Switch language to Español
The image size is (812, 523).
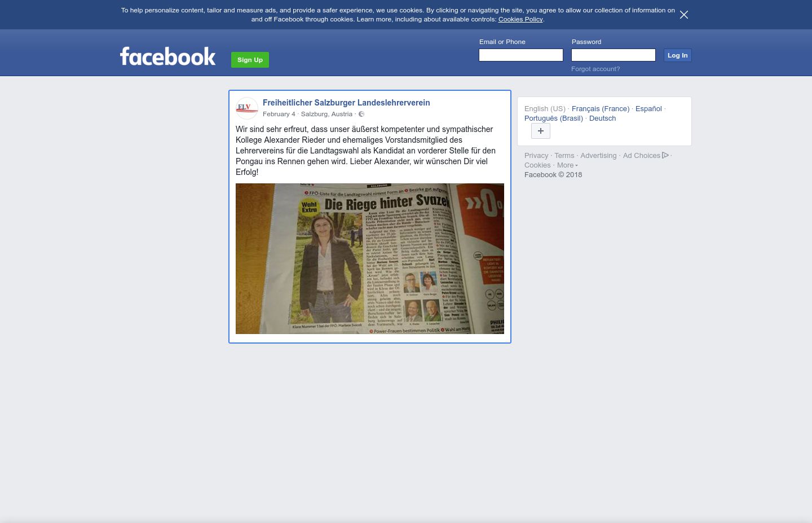(648, 109)
